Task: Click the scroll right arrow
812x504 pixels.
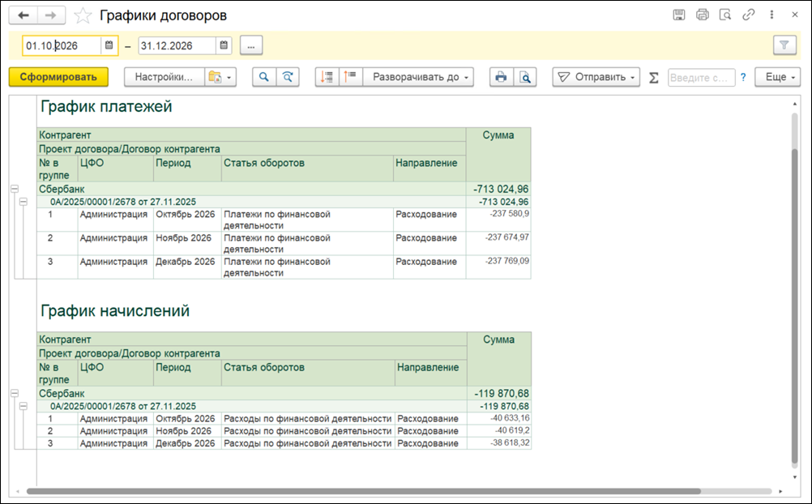Action: coord(781,491)
